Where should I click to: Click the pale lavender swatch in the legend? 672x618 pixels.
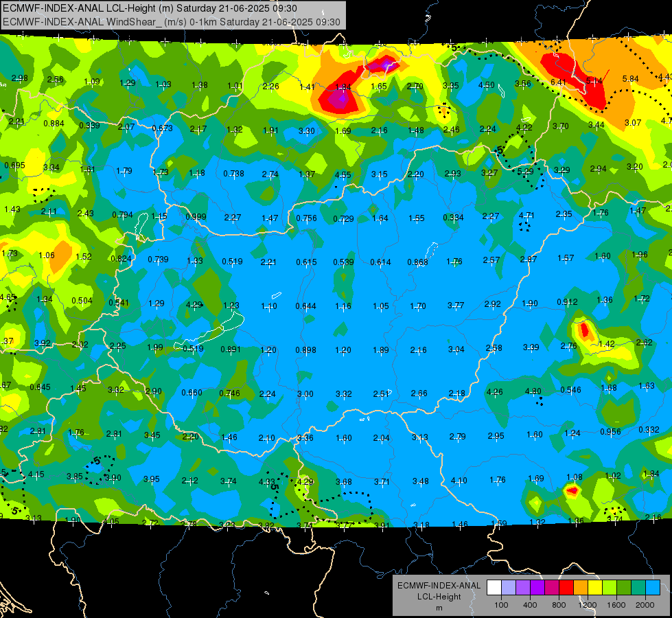[x=509, y=587]
